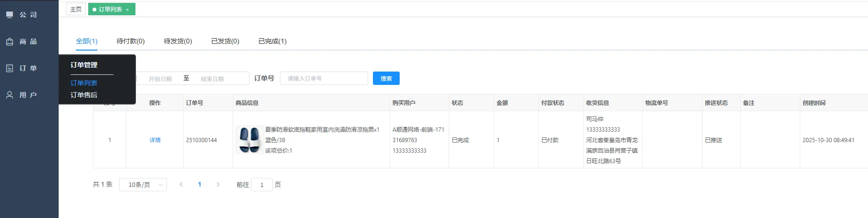Switch to the 待发货(0) tab
868x218 pixels.
tap(177, 41)
